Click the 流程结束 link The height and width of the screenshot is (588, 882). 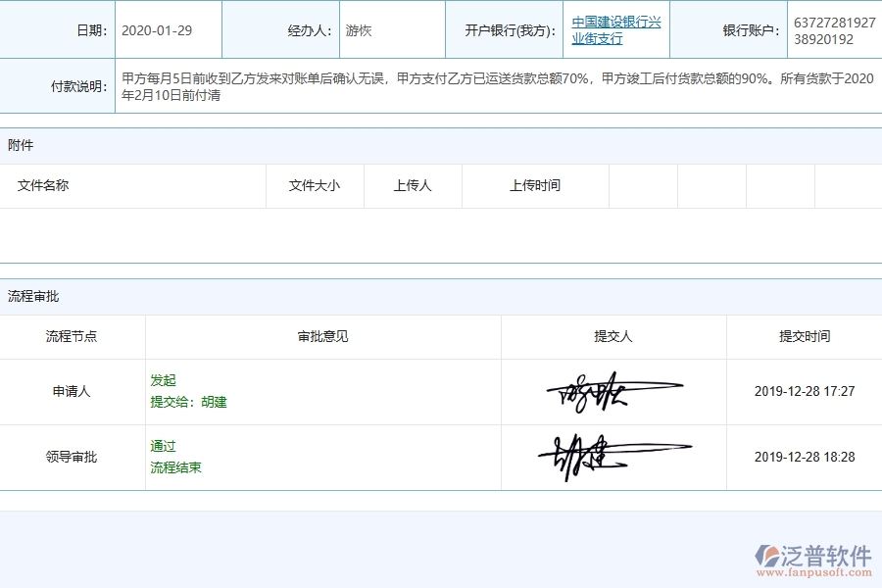[x=176, y=467]
